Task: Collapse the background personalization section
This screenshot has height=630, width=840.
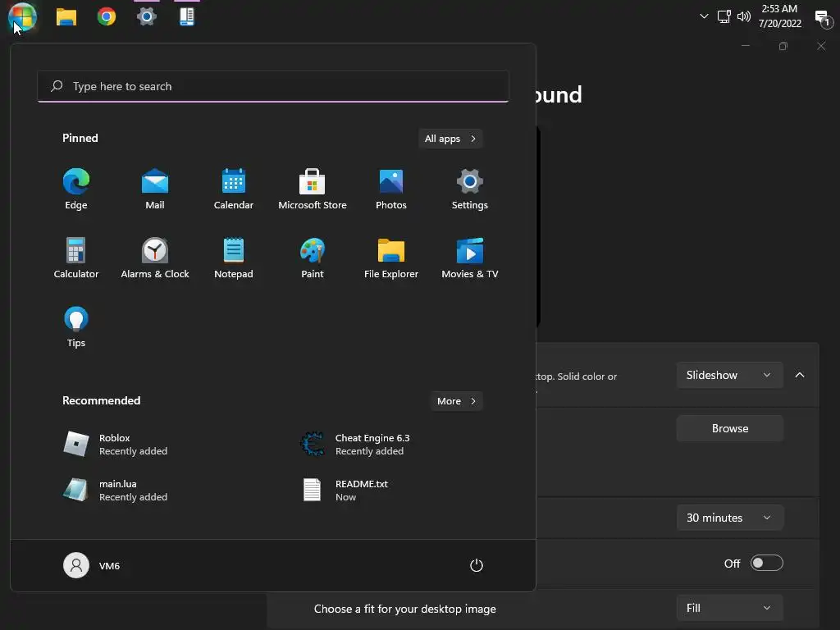Action: tap(800, 375)
